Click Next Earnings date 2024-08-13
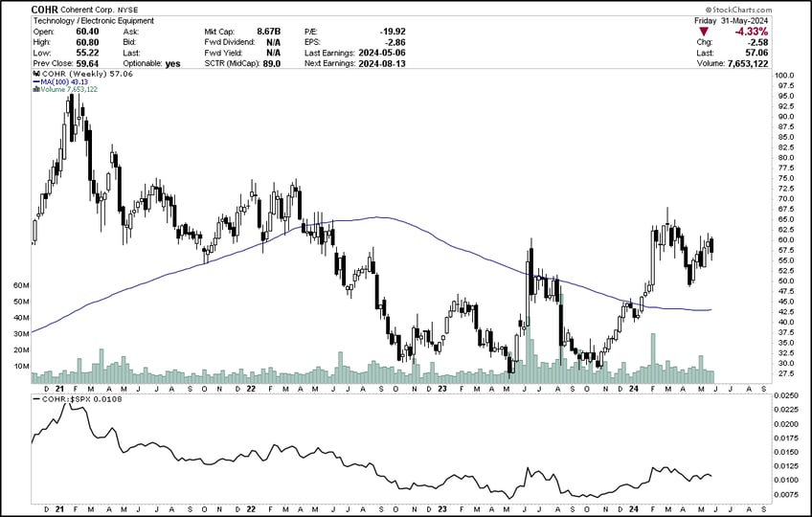 click(382, 64)
